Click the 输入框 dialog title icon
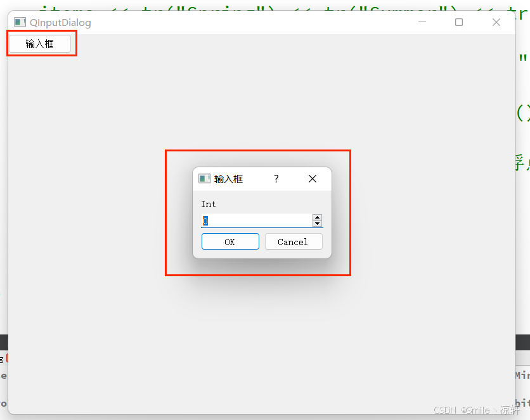 point(205,179)
